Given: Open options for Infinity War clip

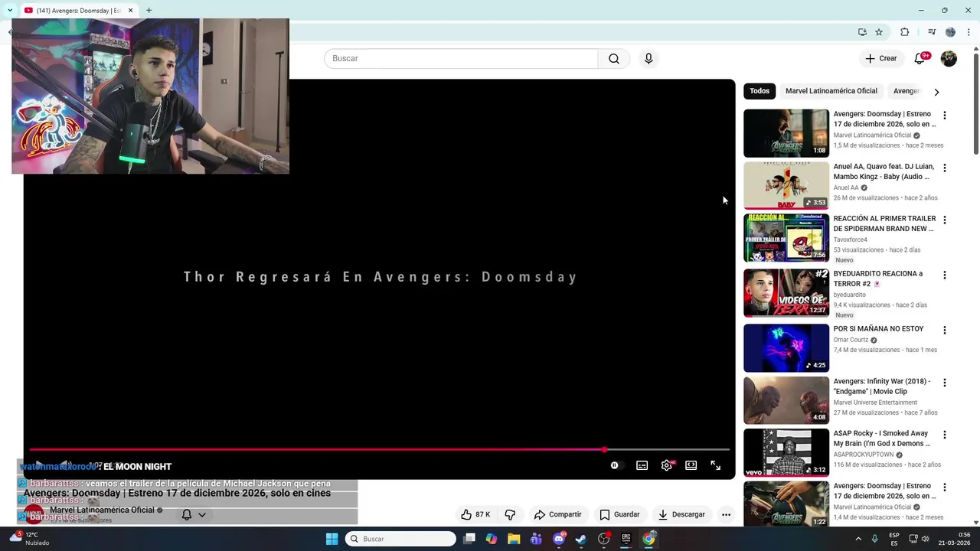Looking at the screenshot, I should click(x=944, y=383).
